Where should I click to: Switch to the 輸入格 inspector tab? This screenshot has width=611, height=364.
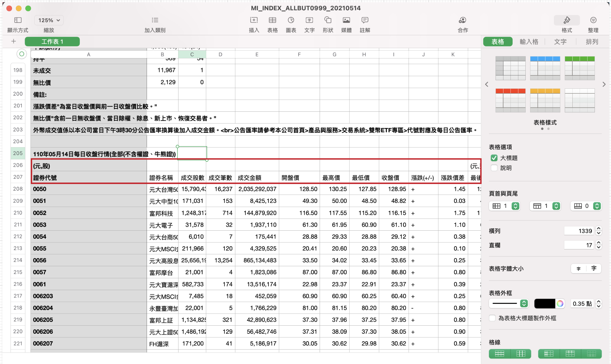click(x=529, y=42)
